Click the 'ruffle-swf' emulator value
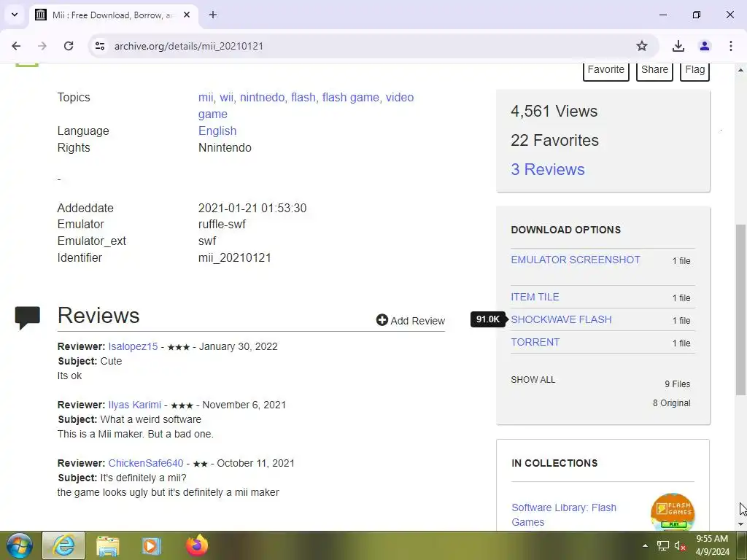The image size is (747, 560). click(x=222, y=225)
